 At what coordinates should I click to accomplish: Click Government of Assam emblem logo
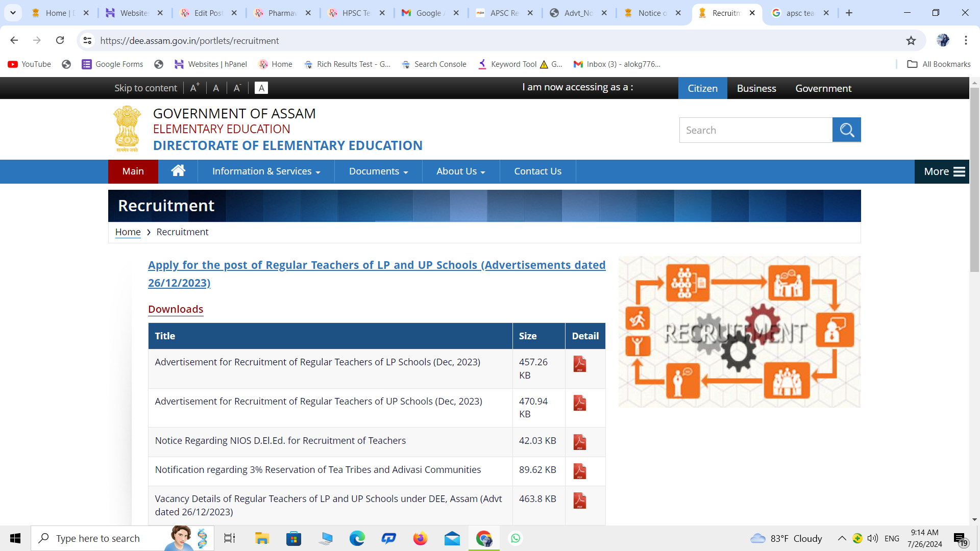[127, 129]
